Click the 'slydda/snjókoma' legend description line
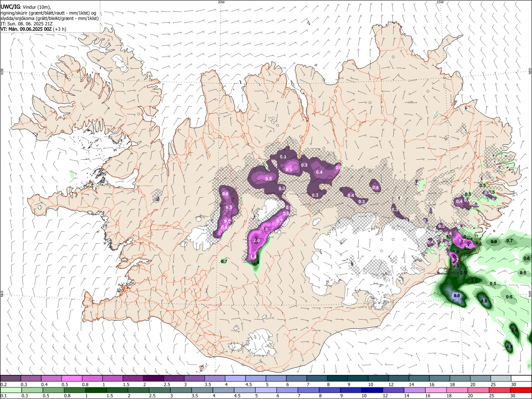532x399 pixels. click(x=49, y=18)
